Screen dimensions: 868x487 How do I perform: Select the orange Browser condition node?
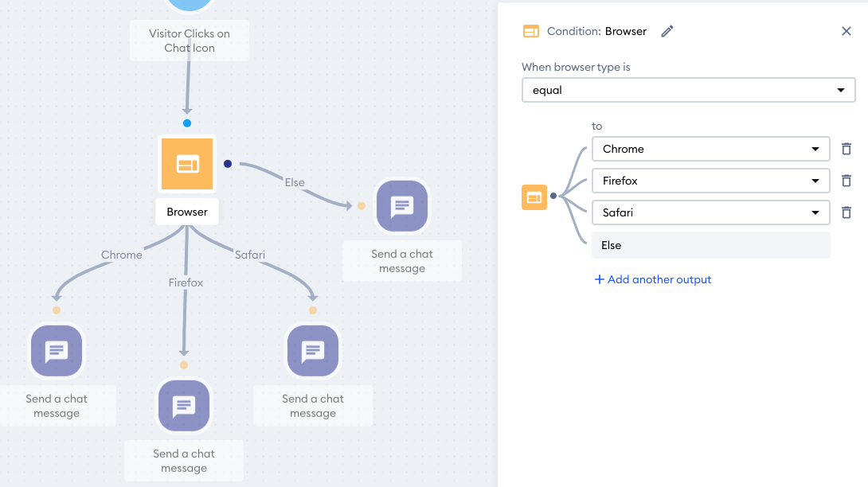(x=187, y=164)
